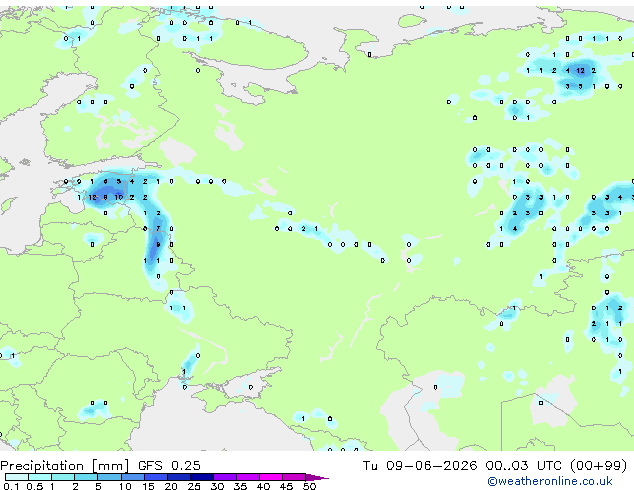Click the date 'Tu 09-06-2026'

[x=420, y=466]
